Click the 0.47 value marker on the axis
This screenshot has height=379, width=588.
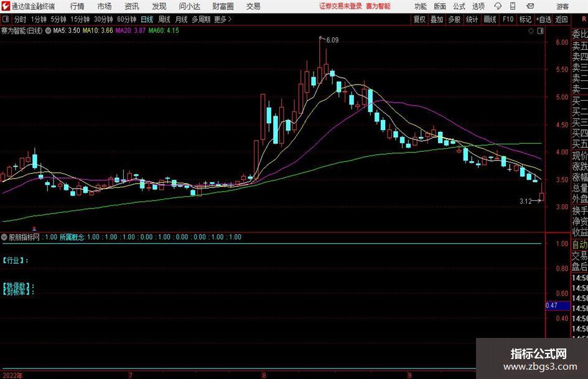tap(558, 306)
